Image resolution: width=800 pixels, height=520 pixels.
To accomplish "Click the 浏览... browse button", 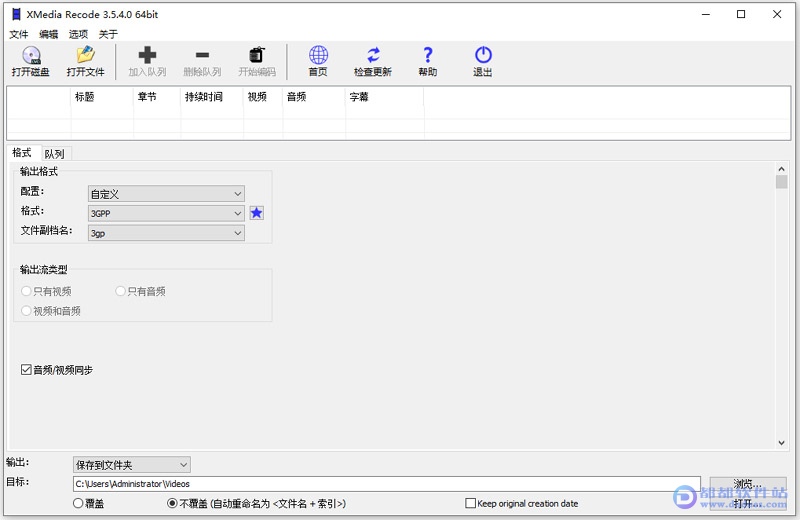I will (x=747, y=484).
